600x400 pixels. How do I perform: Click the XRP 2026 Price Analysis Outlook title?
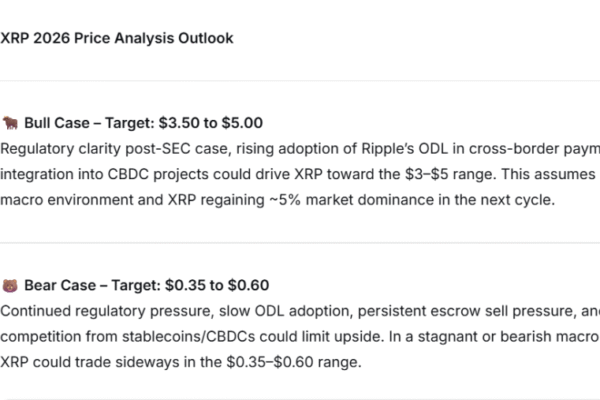(x=117, y=39)
